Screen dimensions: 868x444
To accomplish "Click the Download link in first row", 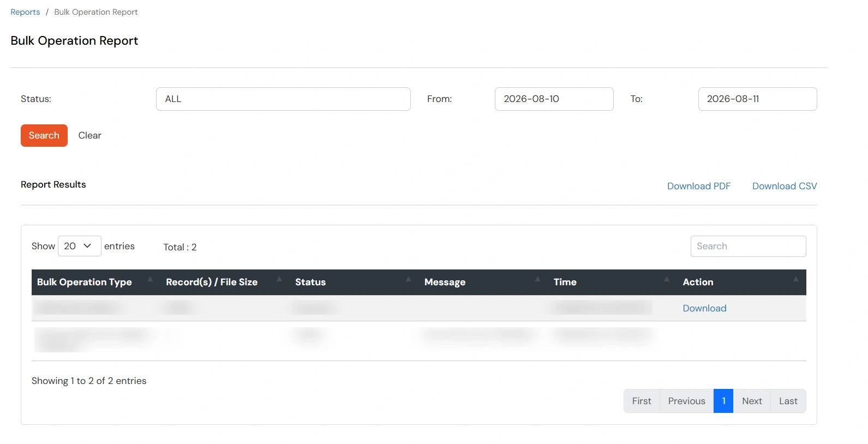I will [704, 308].
